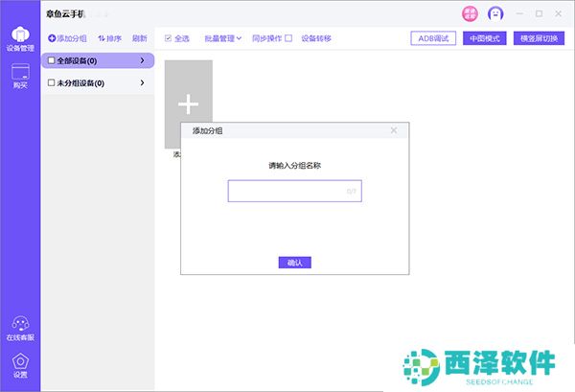The image size is (575, 392).
Task: Click 确认 button in the dialog
Action: (x=295, y=263)
